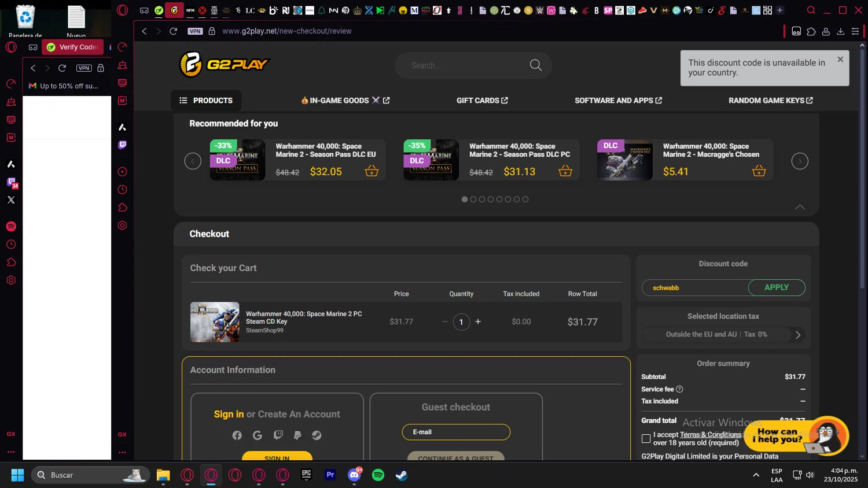Add a new tab with the plus icon
Screen dimensions: 868x488
coord(779,10)
